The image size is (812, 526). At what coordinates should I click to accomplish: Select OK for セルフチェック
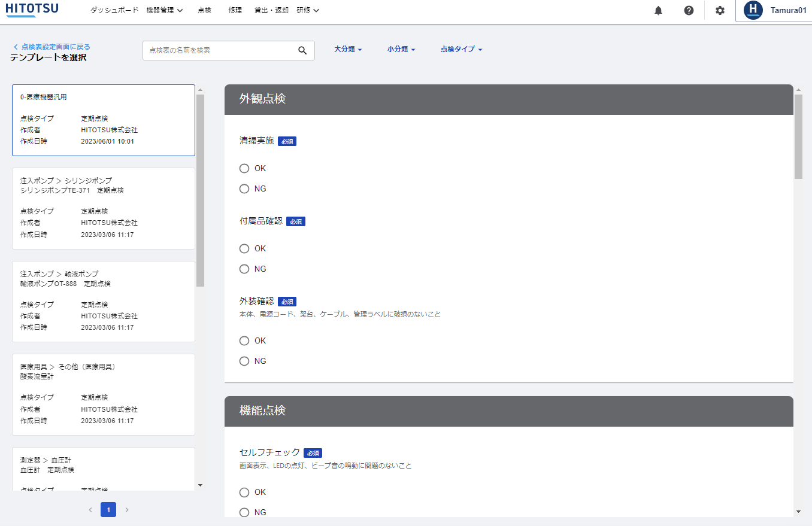coord(244,492)
